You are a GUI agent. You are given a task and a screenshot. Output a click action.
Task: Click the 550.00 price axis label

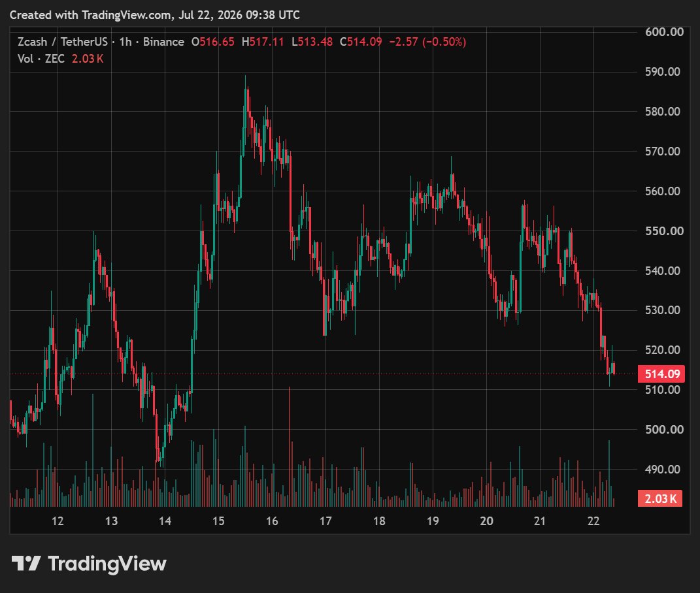click(664, 231)
